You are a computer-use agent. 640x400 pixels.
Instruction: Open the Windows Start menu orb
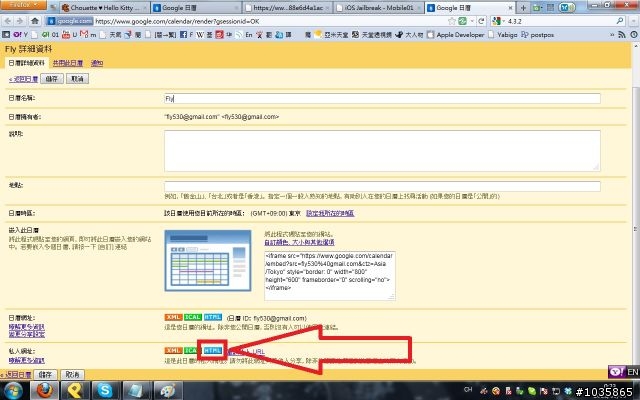click(x=13, y=391)
